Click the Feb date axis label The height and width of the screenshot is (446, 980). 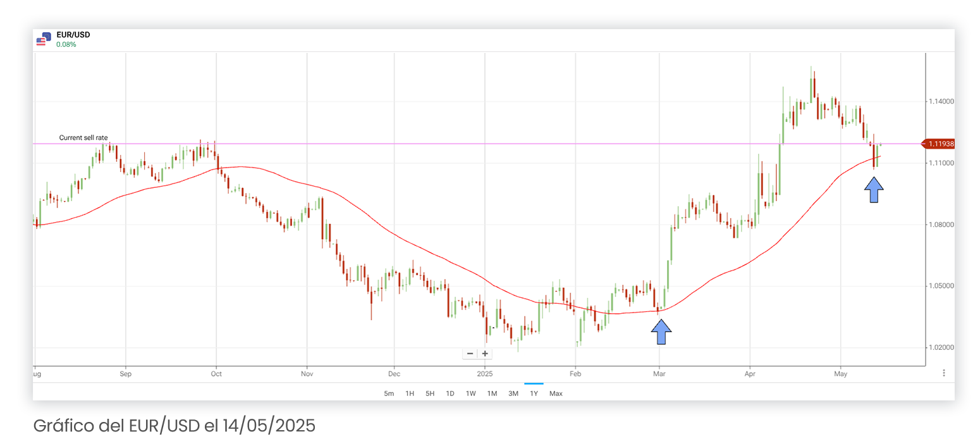point(575,373)
